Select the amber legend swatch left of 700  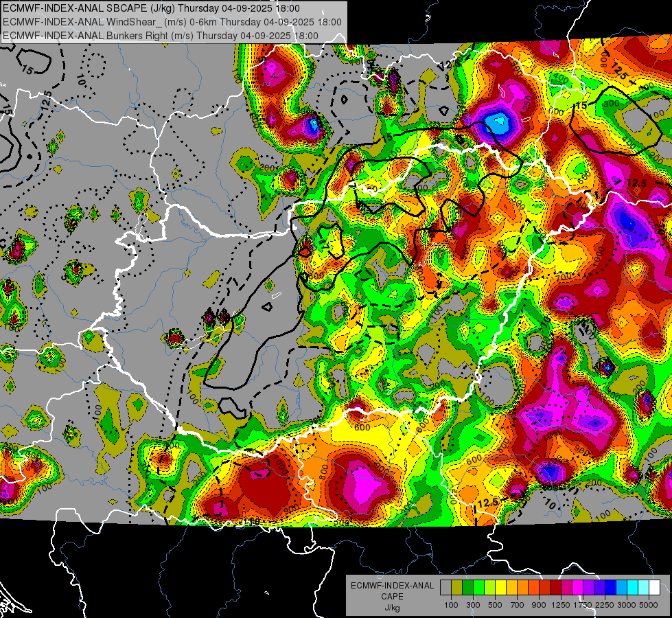pyautogui.click(x=511, y=587)
